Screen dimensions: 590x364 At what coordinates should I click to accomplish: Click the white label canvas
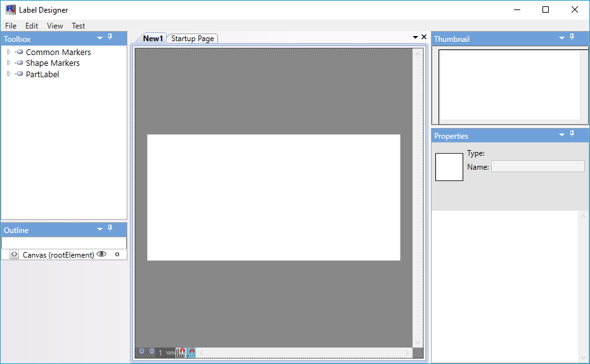(x=274, y=198)
